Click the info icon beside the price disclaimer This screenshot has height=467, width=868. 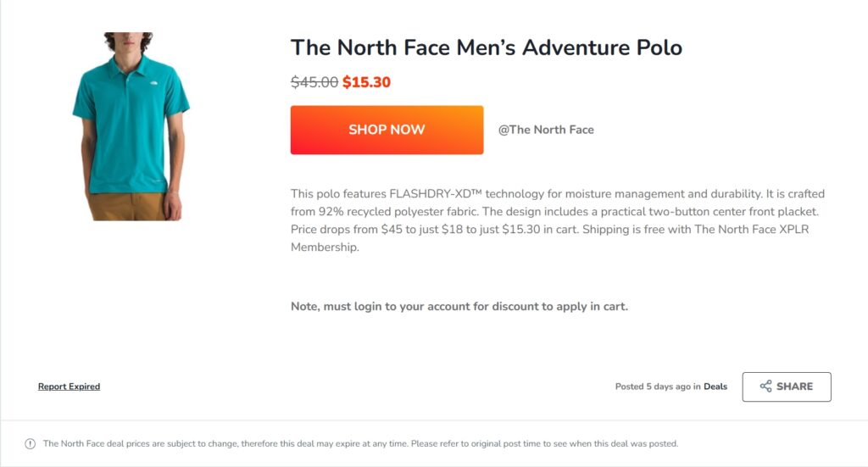coord(31,443)
